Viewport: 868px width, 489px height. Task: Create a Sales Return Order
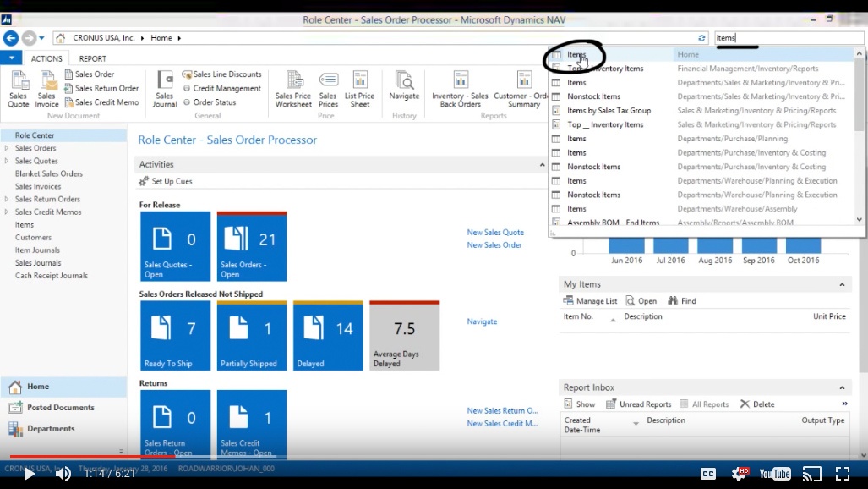(x=101, y=88)
